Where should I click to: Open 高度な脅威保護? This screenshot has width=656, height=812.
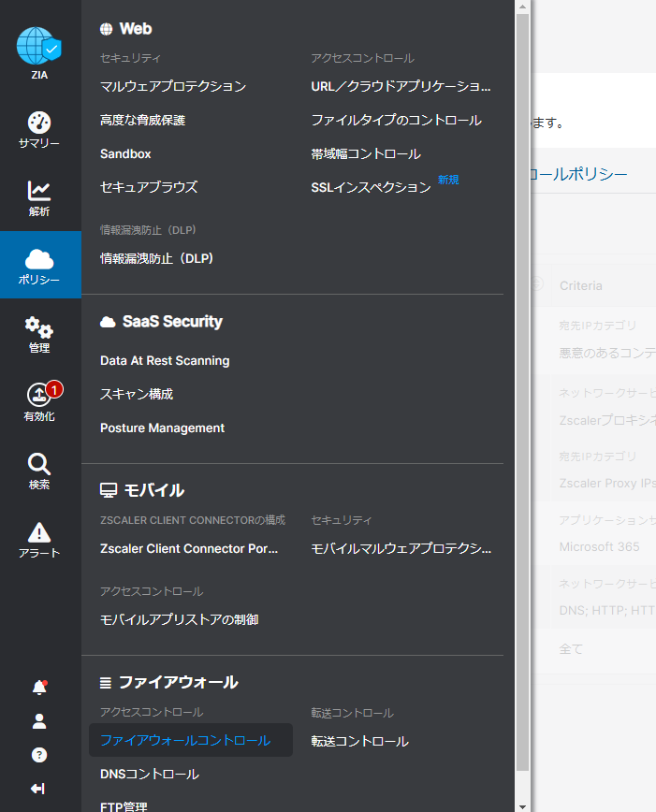point(142,120)
